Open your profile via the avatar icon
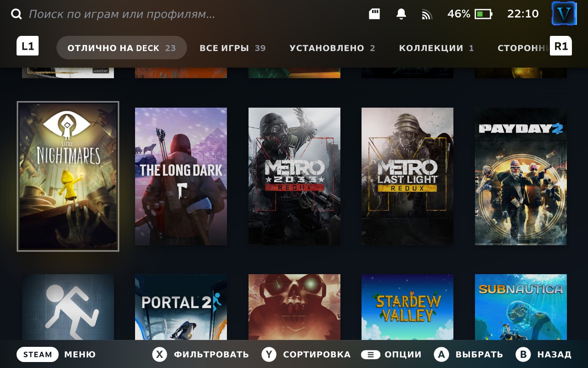Viewport: 588px width, 368px height. click(564, 14)
